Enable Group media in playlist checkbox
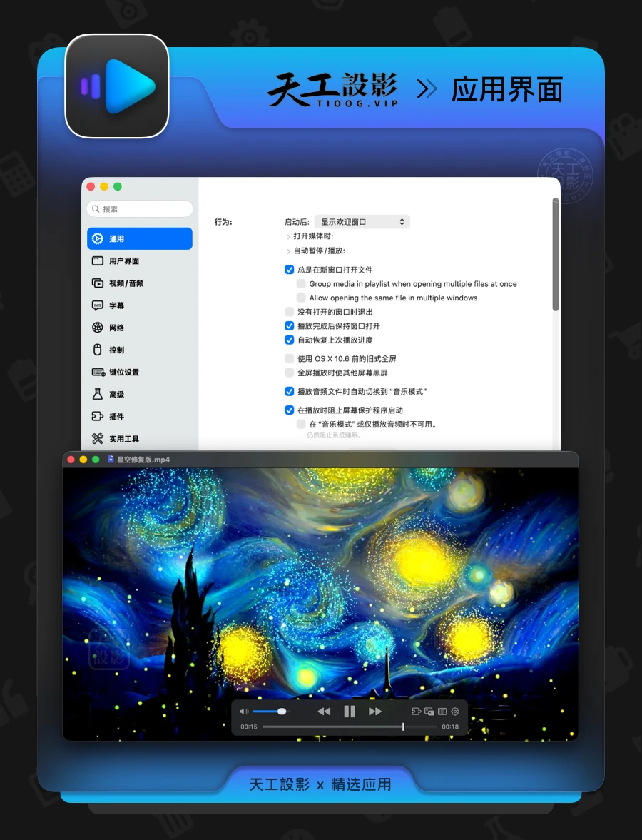The width and height of the screenshot is (642, 840). (301, 283)
